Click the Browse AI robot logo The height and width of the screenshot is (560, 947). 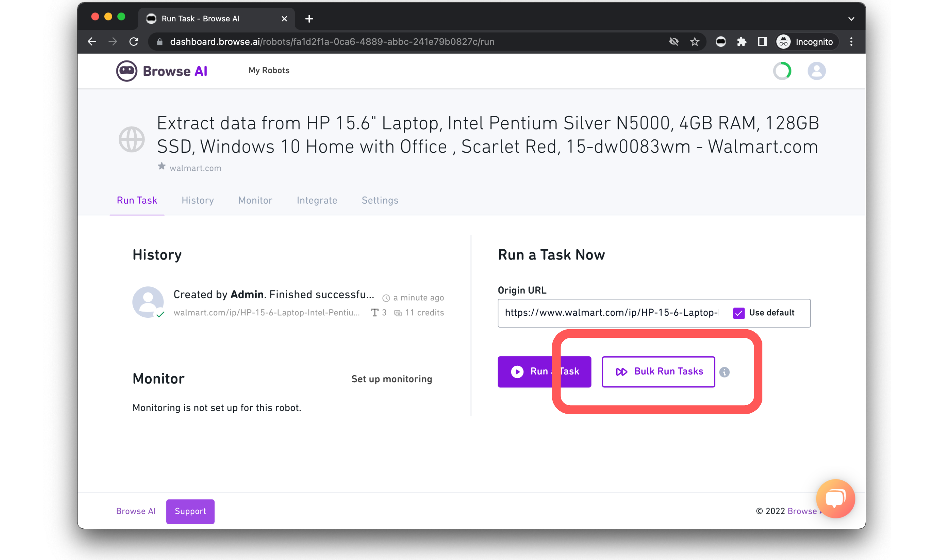126,71
